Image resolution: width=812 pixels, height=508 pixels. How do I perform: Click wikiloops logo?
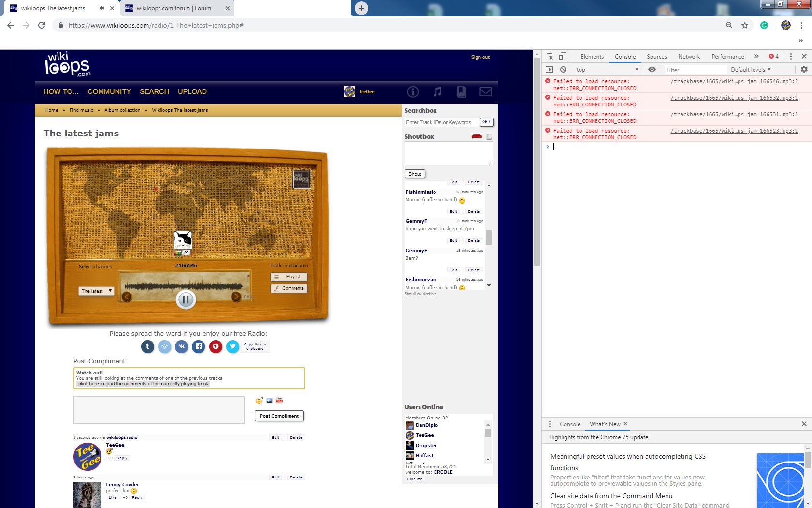click(x=68, y=64)
